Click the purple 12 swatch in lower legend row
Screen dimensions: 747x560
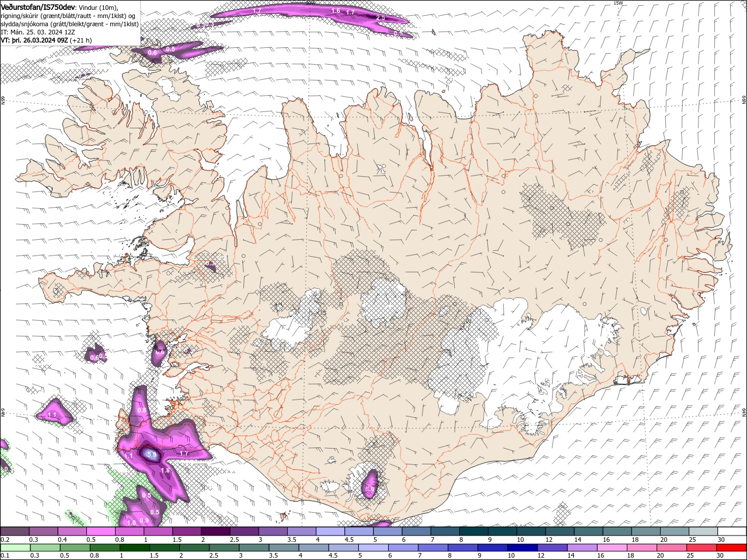[x=553, y=548]
